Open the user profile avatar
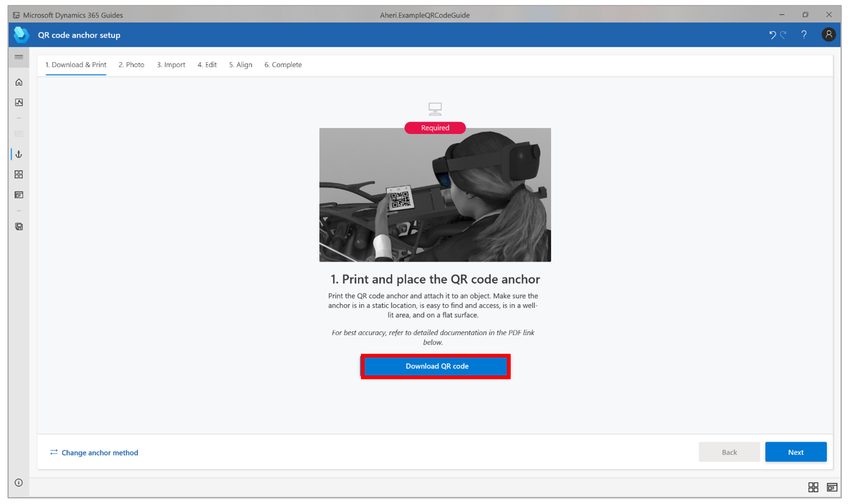 coord(829,34)
